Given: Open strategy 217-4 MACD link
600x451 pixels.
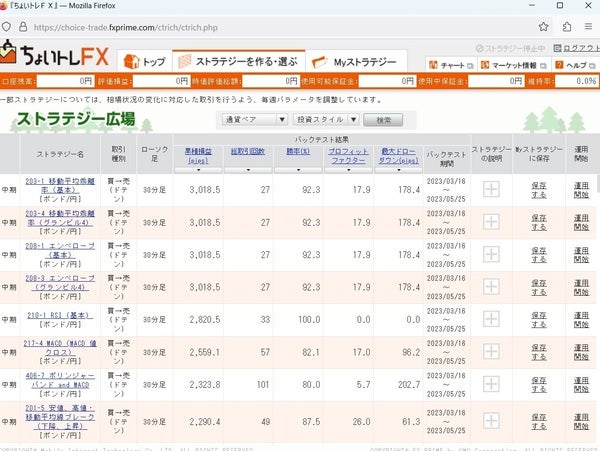Looking at the screenshot, I should pos(60,348).
